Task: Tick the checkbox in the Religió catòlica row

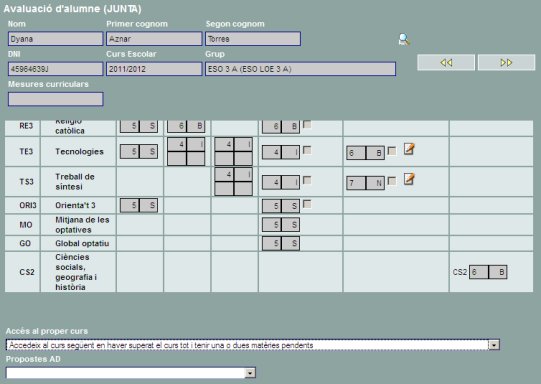Action: (x=307, y=125)
